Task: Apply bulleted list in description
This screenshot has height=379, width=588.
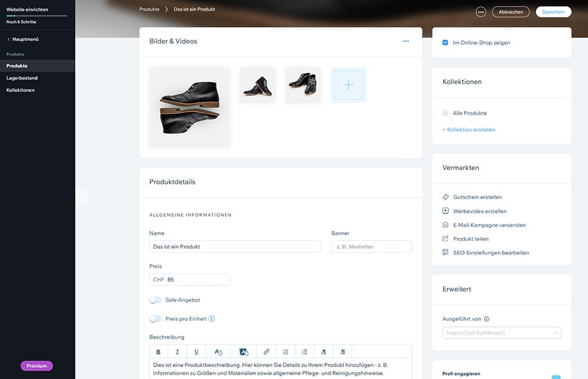Action: [x=285, y=352]
